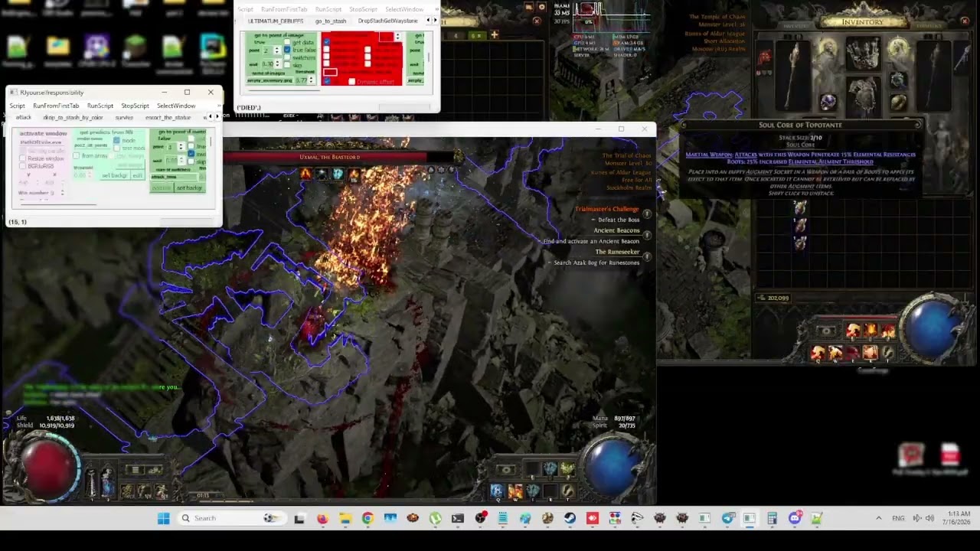Toggle true false checkbox in top window

click(x=287, y=50)
